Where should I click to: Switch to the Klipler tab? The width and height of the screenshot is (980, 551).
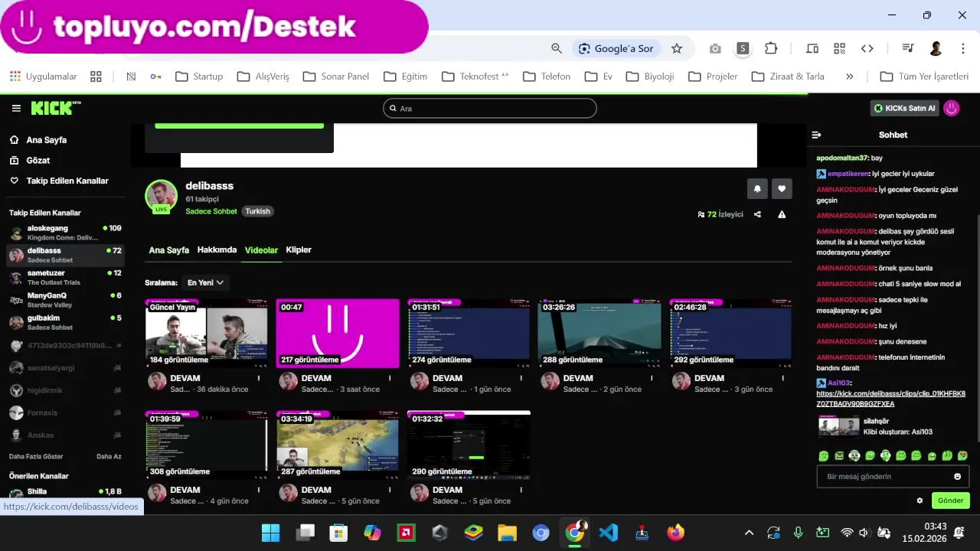point(299,249)
